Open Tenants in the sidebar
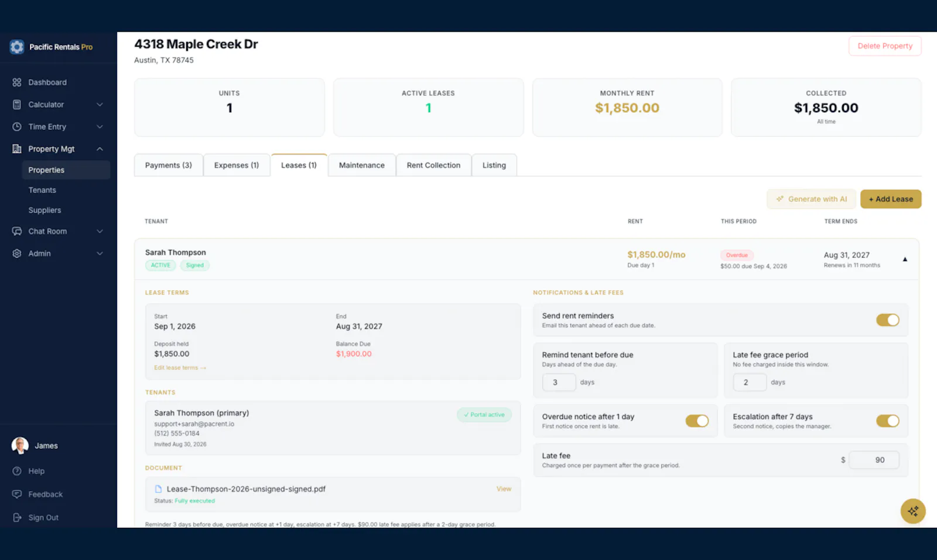 click(x=42, y=190)
